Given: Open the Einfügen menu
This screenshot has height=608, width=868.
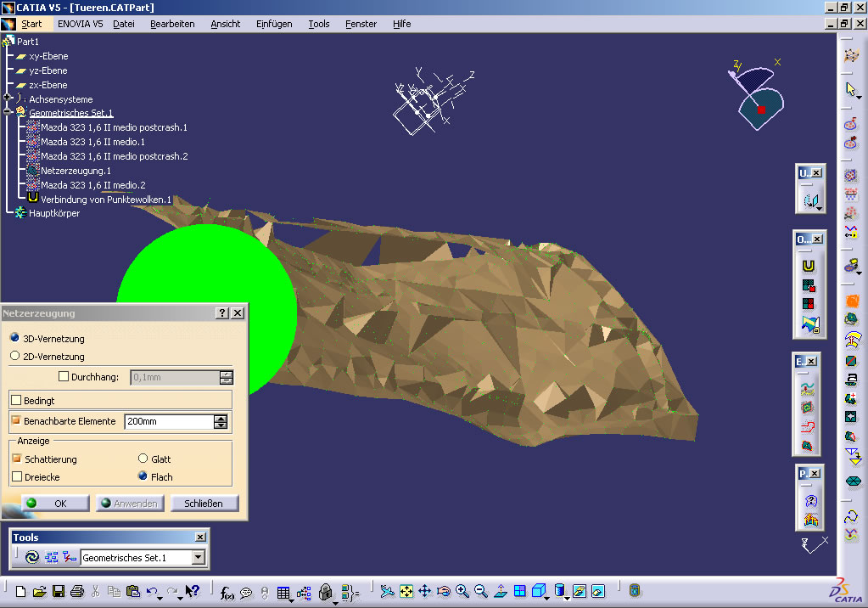Looking at the screenshot, I should click(274, 24).
